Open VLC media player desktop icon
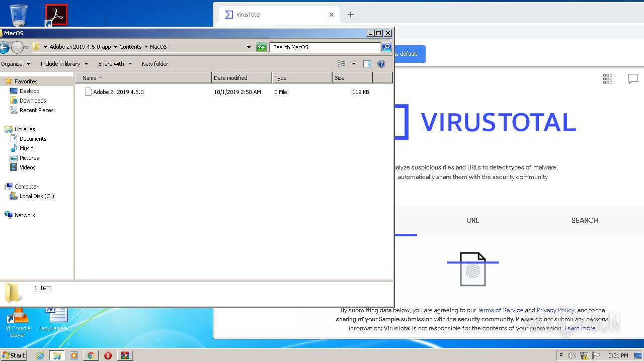The image size is (644, 362). click(18, 323)
